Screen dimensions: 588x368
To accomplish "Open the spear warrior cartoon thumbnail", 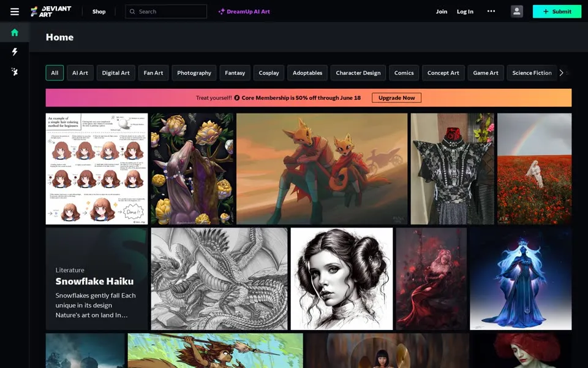I will (x=215, y=351).
